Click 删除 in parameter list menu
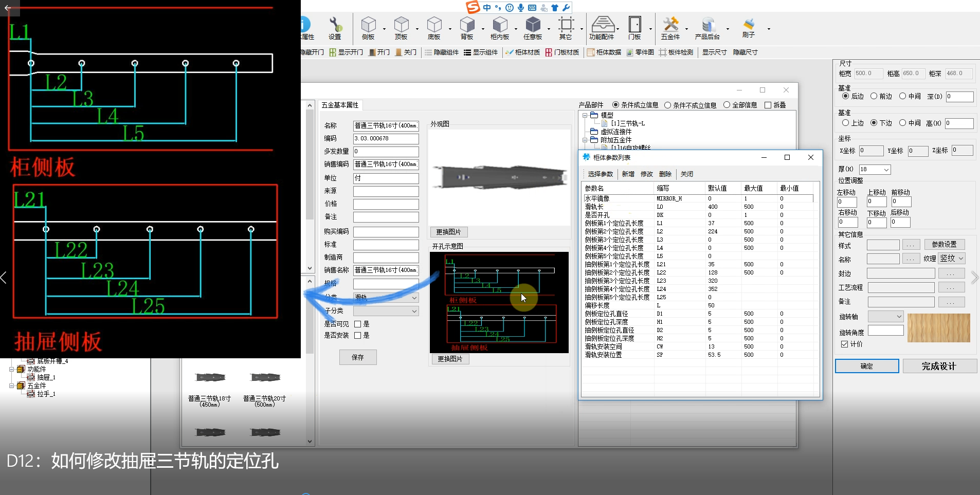Image resolution: width=980 pixels, height=495 pixels. [665, 174]
